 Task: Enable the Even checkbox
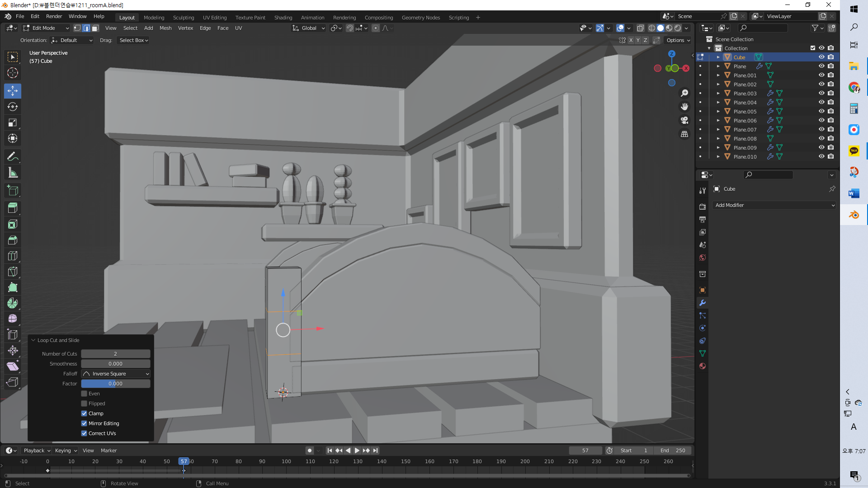point(84,394)
